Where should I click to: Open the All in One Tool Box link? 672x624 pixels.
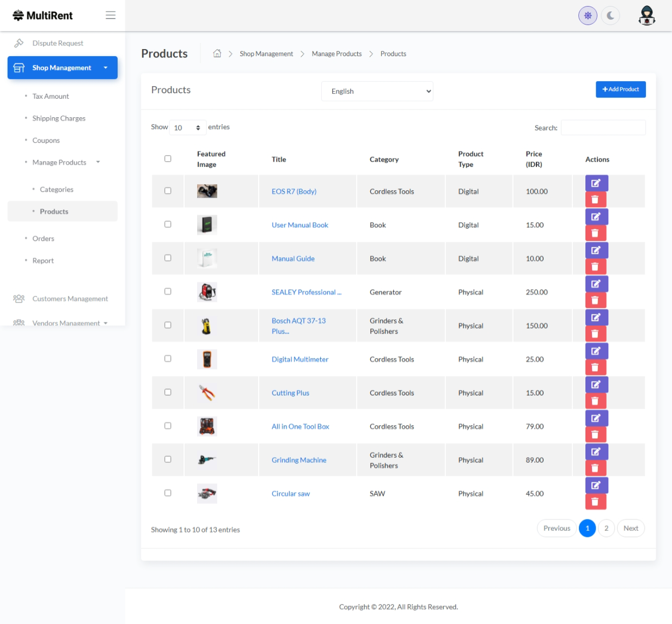pos(300,427)
